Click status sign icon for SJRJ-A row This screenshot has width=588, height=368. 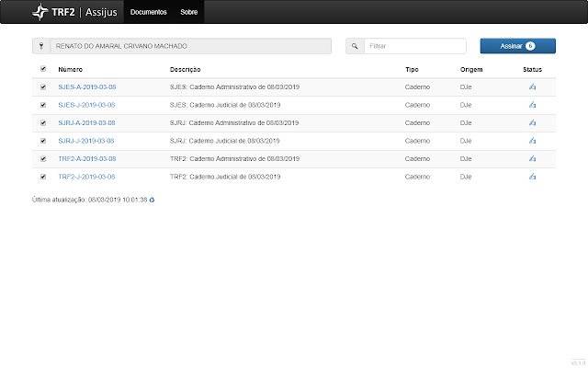pyautogui.click(x=532, y=122)
